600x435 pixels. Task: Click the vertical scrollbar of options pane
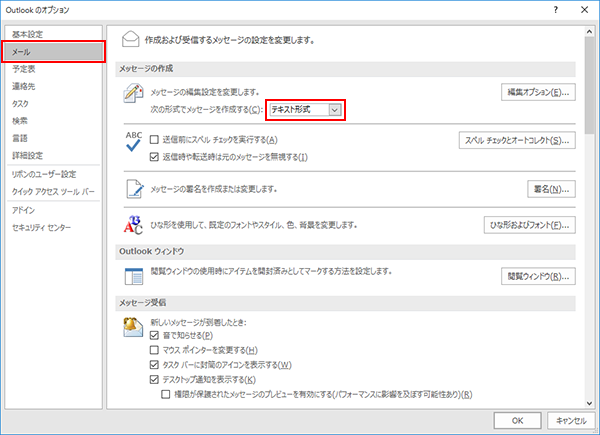(x=591, y=200)
